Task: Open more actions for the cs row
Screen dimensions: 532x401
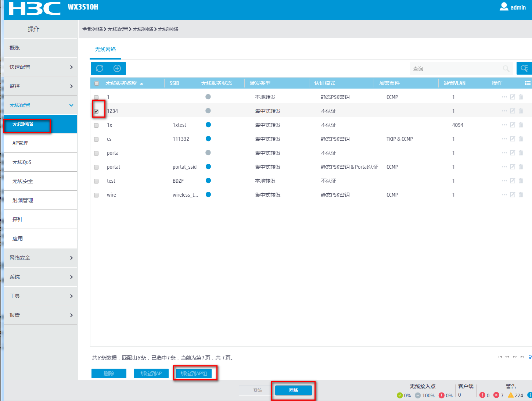Action: 504,139
